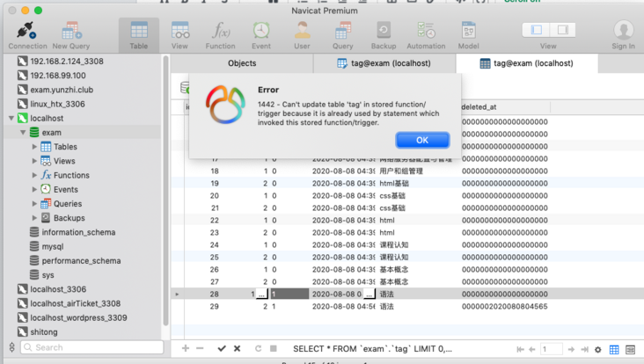Switch to form view
Image resolution: width=644 pixels, height=364 pixels.
[630, 350]
